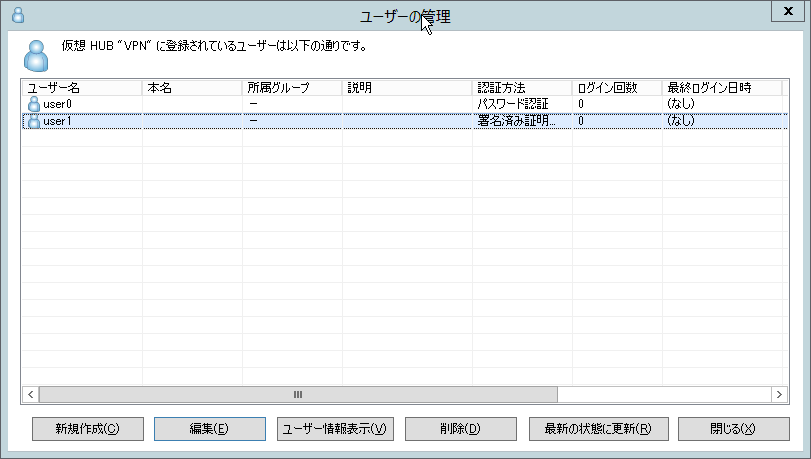
Task: Close the dialog with 閉じる(X)
Action: (734, 429)
